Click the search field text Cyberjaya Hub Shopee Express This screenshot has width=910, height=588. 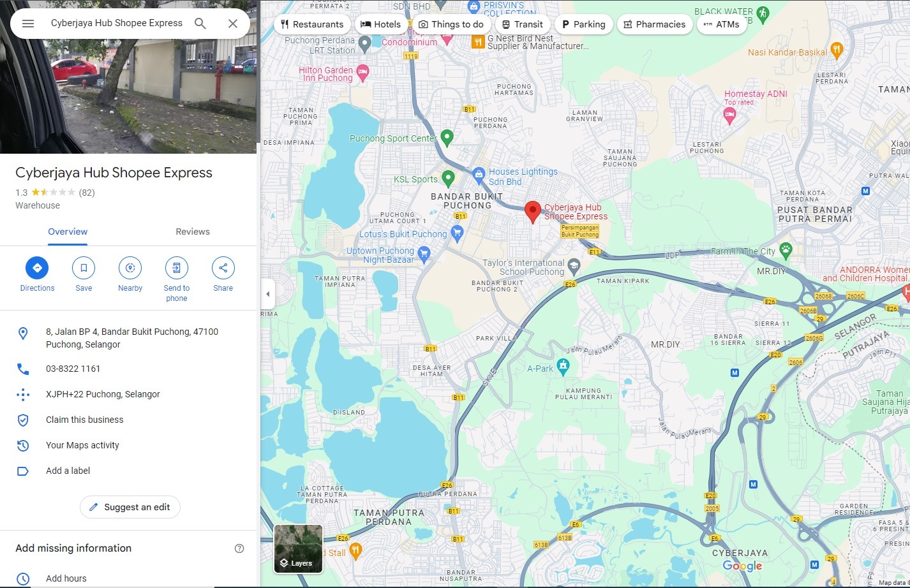point(117,23)
